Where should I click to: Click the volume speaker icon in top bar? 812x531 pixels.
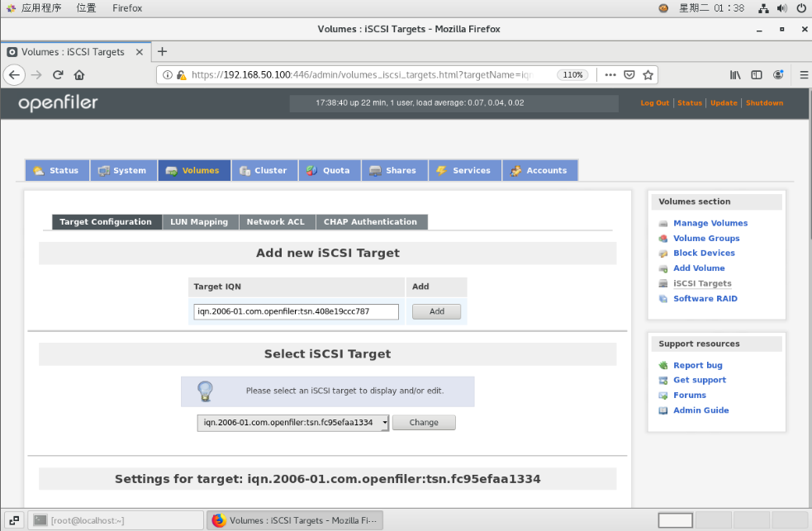[x=782, y=8]
